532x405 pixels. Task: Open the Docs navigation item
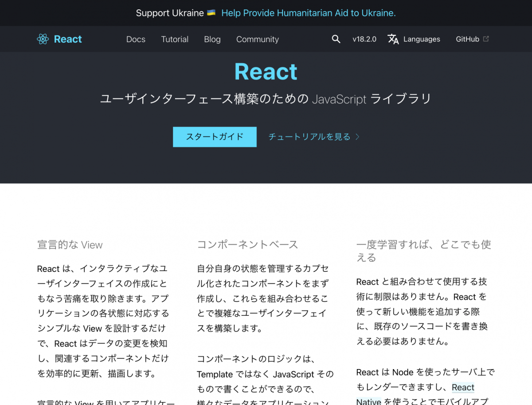[x=136, y=39]
